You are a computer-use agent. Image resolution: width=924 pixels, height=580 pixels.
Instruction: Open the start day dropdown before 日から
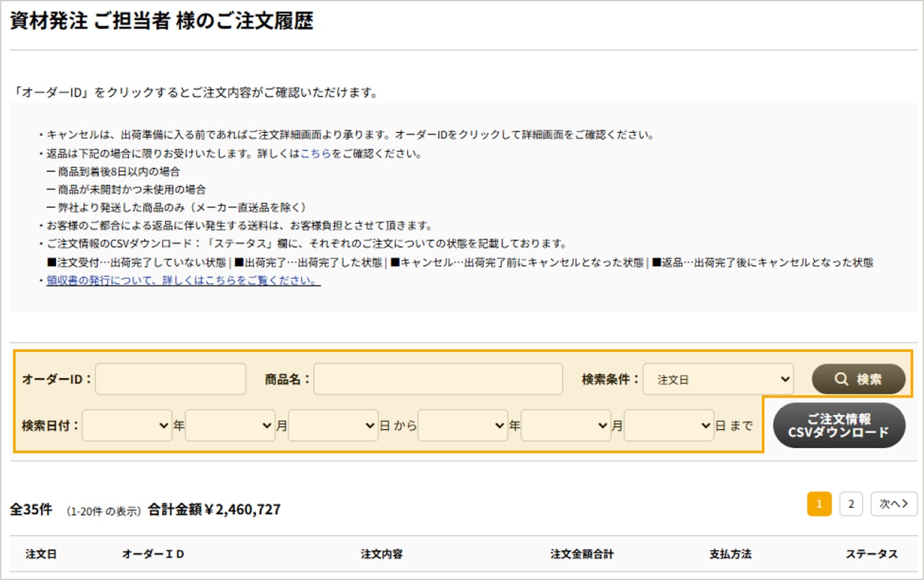(333, 426)
